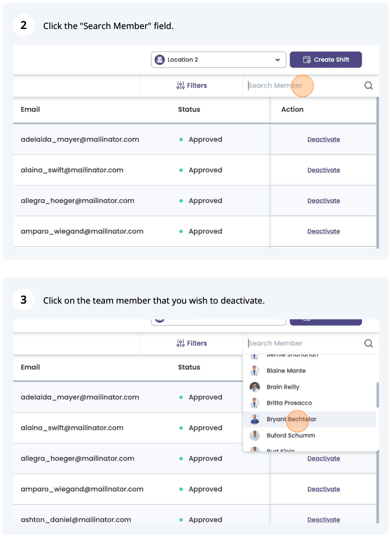Click the magnifier search icon in step 2
This screenshot has width=392, height=537.
(368, 86)
